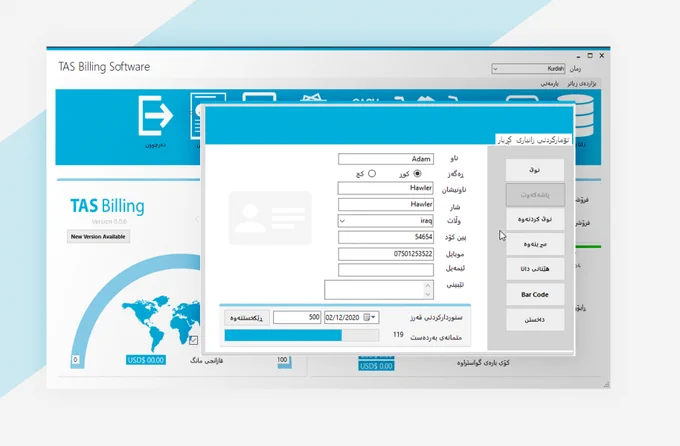Click the address field (ناونیشان) containing Hawler

point(386,188)
